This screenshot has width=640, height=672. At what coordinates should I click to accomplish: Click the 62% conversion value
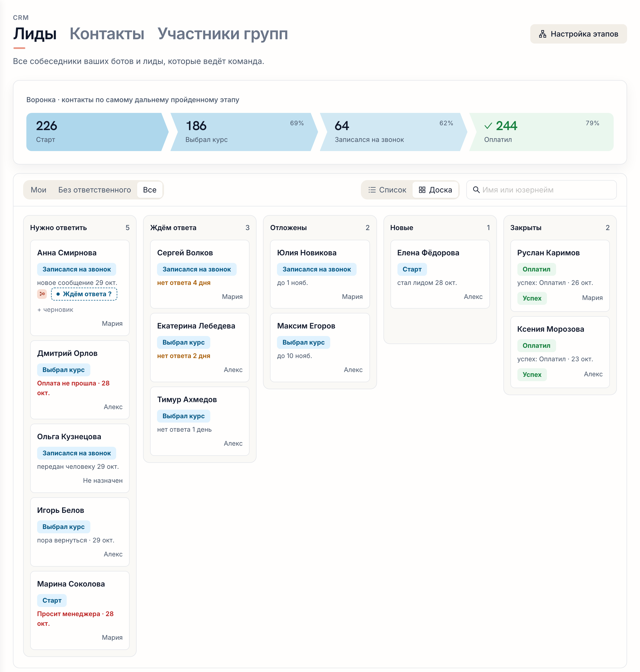click(446, 123)
